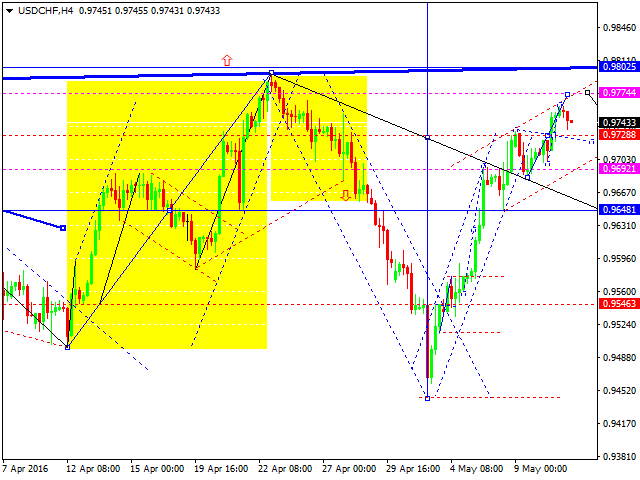Screen dimensions: 640x480
Task: Click the 0.97744 magenta price label
Action: [x=619, y=93]
